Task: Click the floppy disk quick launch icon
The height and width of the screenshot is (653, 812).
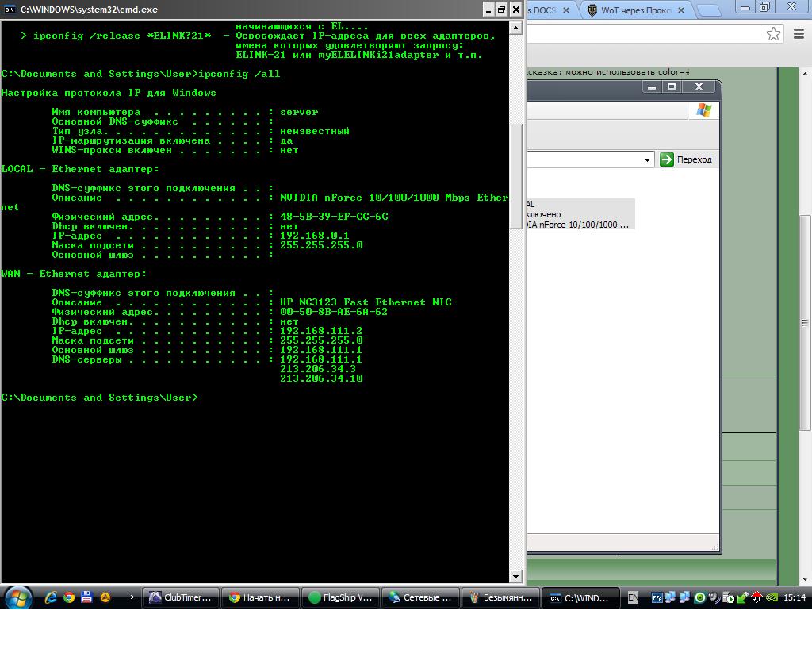Action: pyautogui.click(x=86, y=597)
